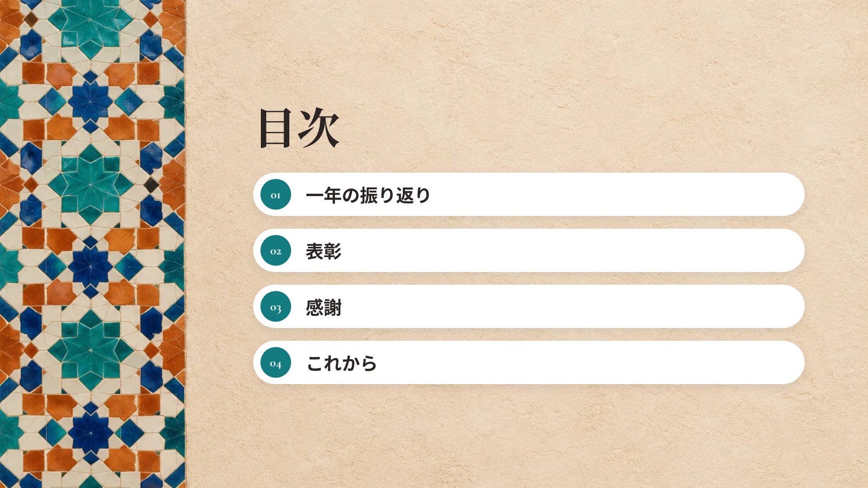
Task: Select the これから agenda entry text
Action: click(341, 363)
